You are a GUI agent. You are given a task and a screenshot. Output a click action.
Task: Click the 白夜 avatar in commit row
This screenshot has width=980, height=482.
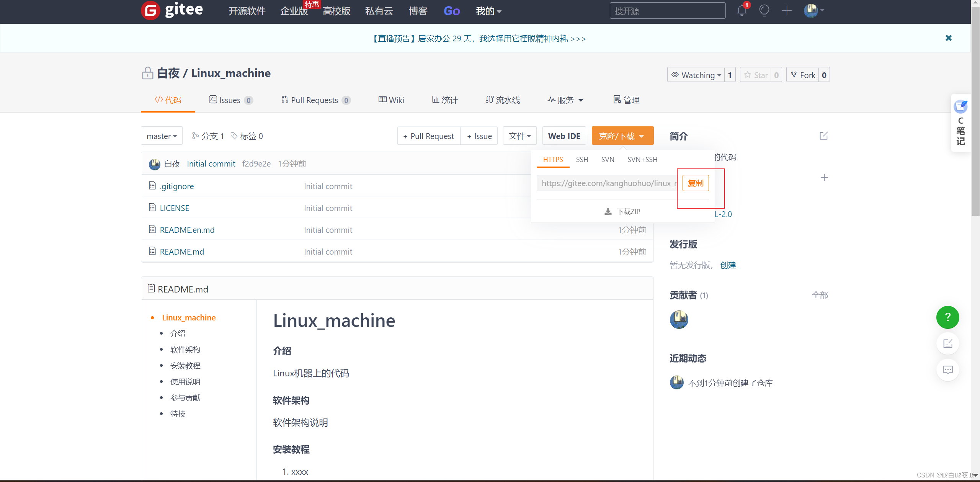pos(155,164)
